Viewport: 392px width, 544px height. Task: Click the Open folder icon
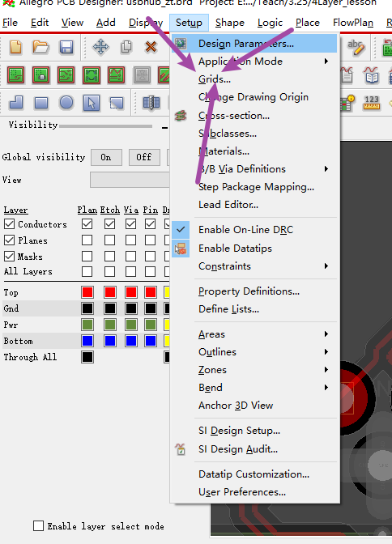(40, 47)
